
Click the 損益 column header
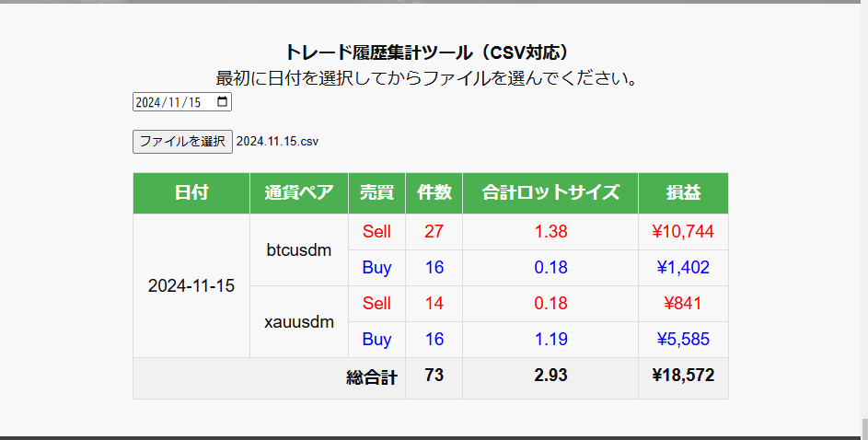point(683,193)
